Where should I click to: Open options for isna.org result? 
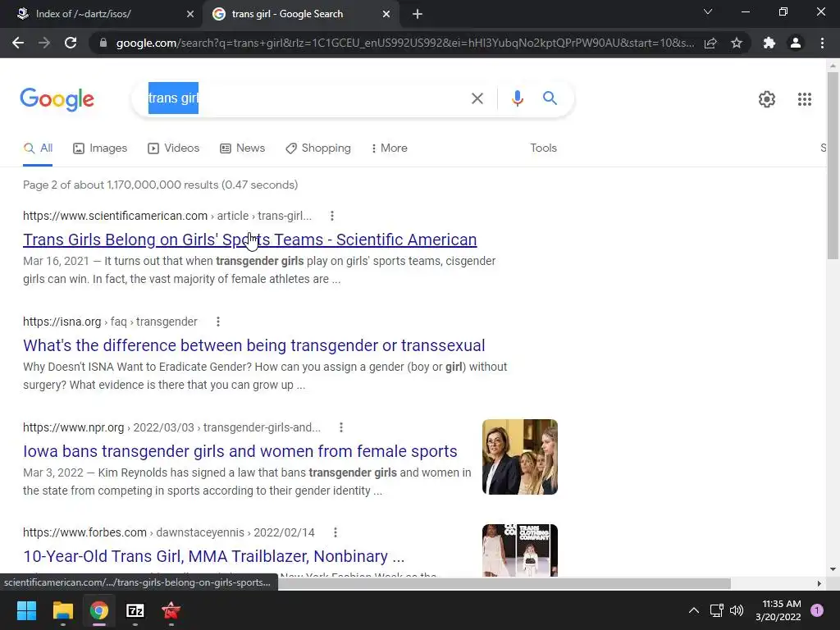(x=217, y=322)
